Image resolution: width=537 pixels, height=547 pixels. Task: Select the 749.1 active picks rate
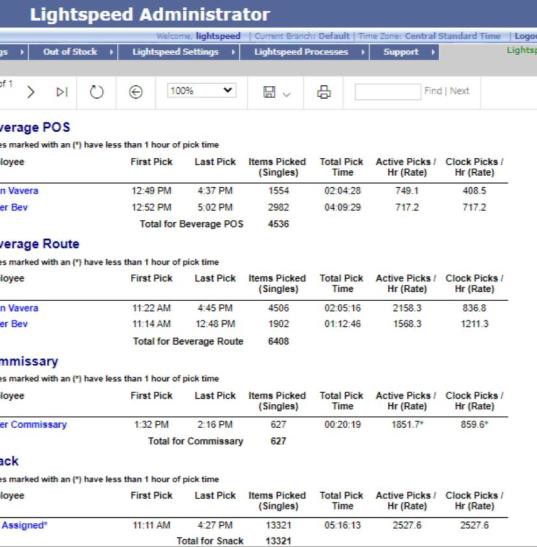(x=407, y=191)
